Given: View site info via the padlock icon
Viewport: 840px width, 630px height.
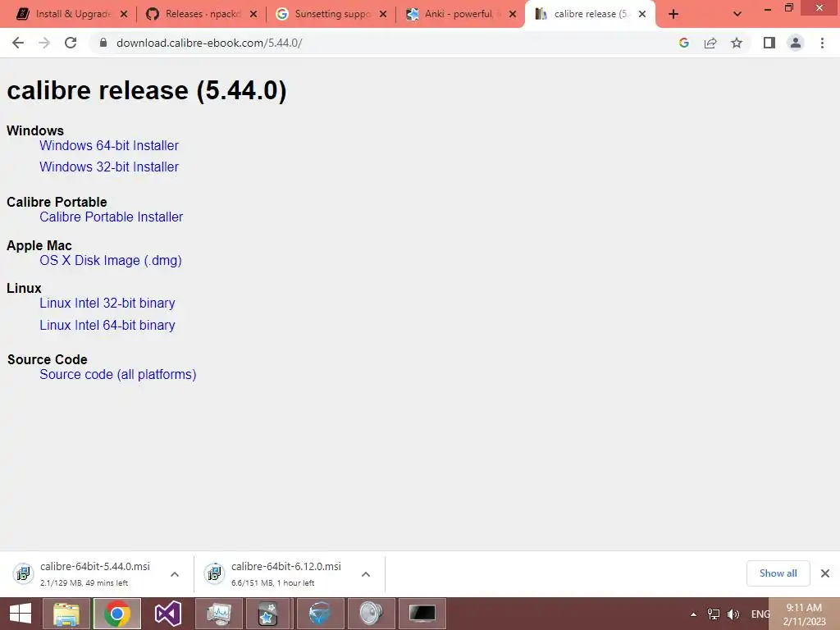Looking at the screenshot, I should point(103,43).
